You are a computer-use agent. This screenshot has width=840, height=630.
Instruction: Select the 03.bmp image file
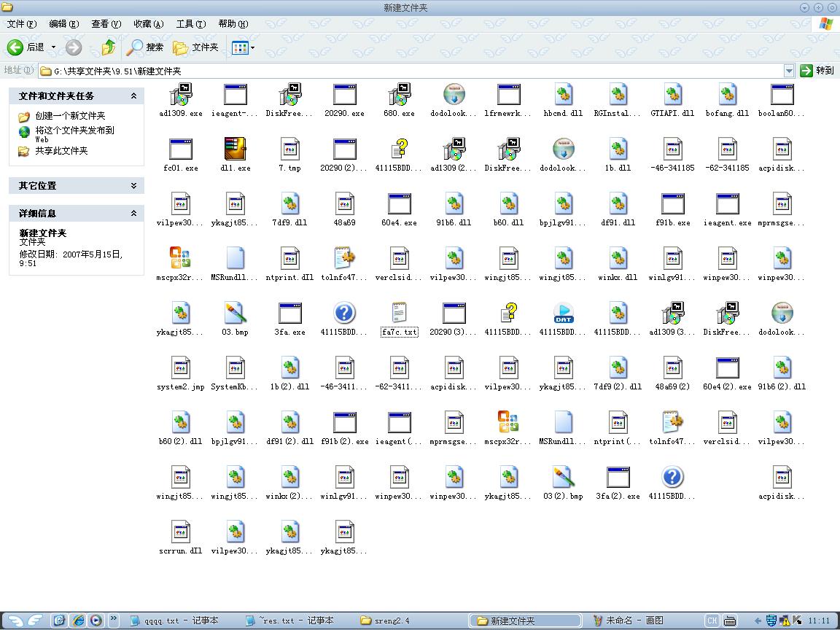click(235, 314)
